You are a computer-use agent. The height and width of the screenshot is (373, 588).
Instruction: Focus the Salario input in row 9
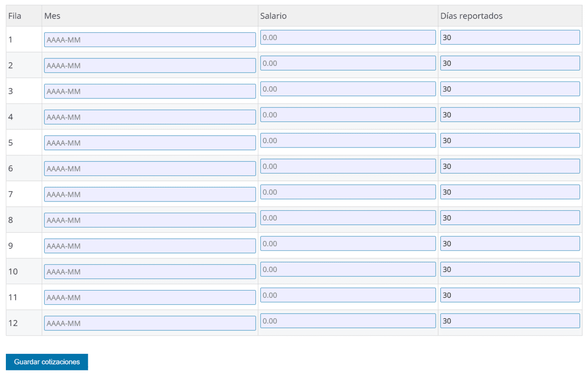coord(347,244)
